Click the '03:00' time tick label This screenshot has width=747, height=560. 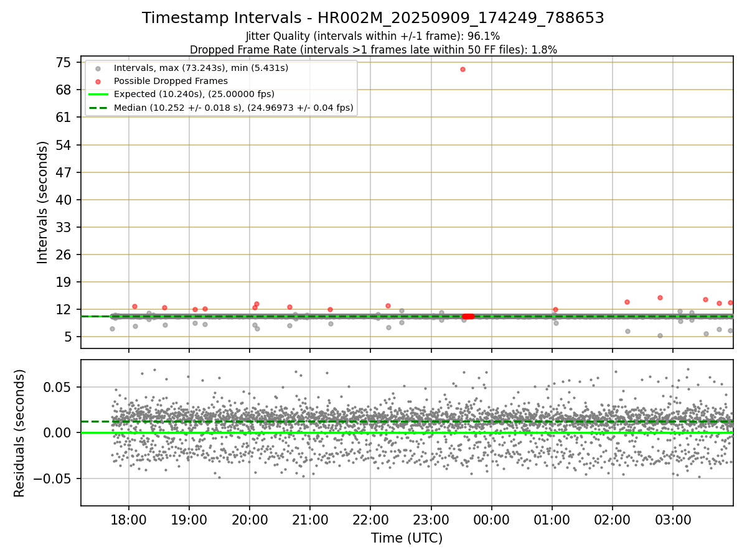(673, 520)
